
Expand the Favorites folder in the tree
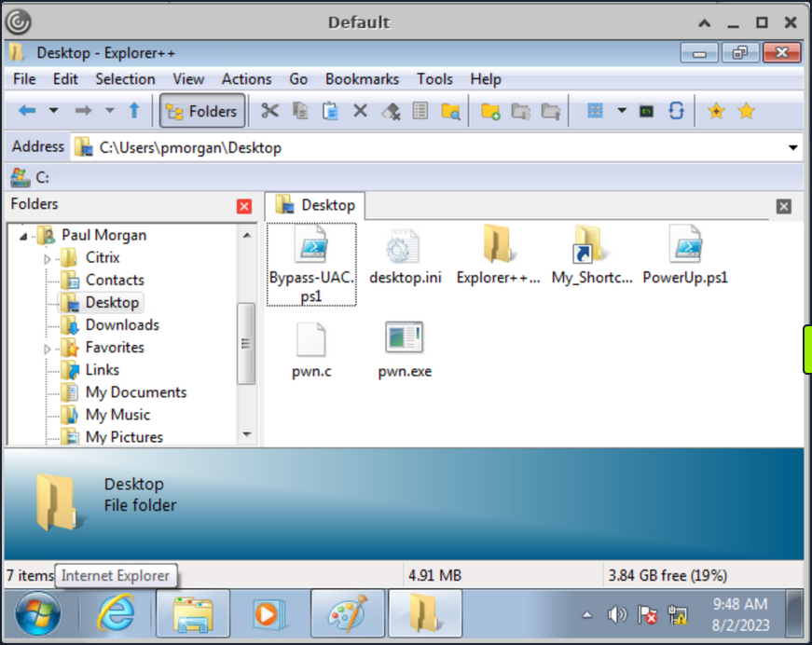click(x=48, y=347)
